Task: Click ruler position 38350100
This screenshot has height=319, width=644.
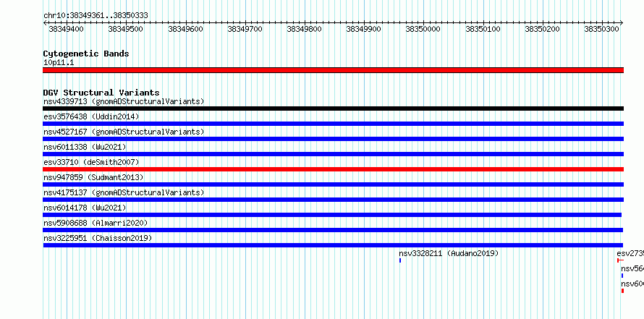Action: (483, 29)
